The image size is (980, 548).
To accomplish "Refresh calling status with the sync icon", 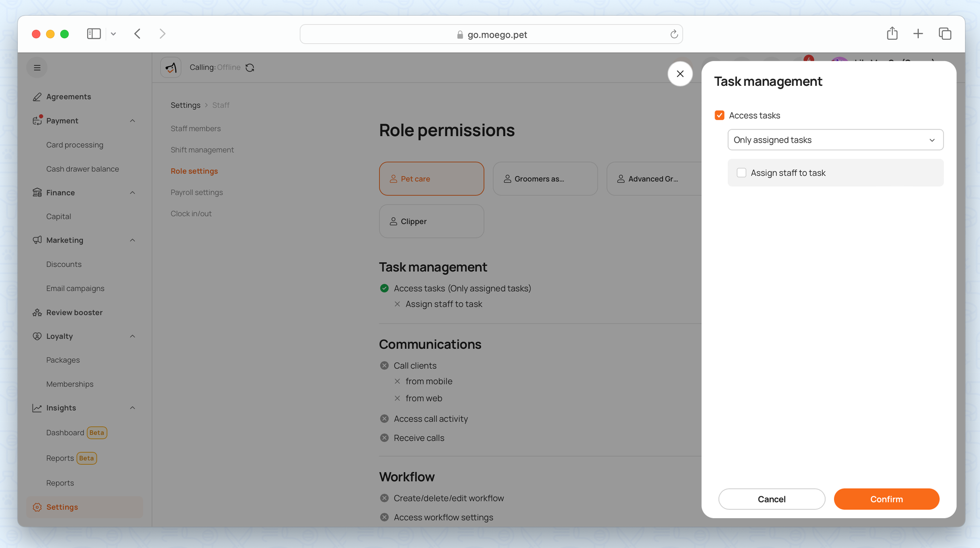I will [250, 68].
